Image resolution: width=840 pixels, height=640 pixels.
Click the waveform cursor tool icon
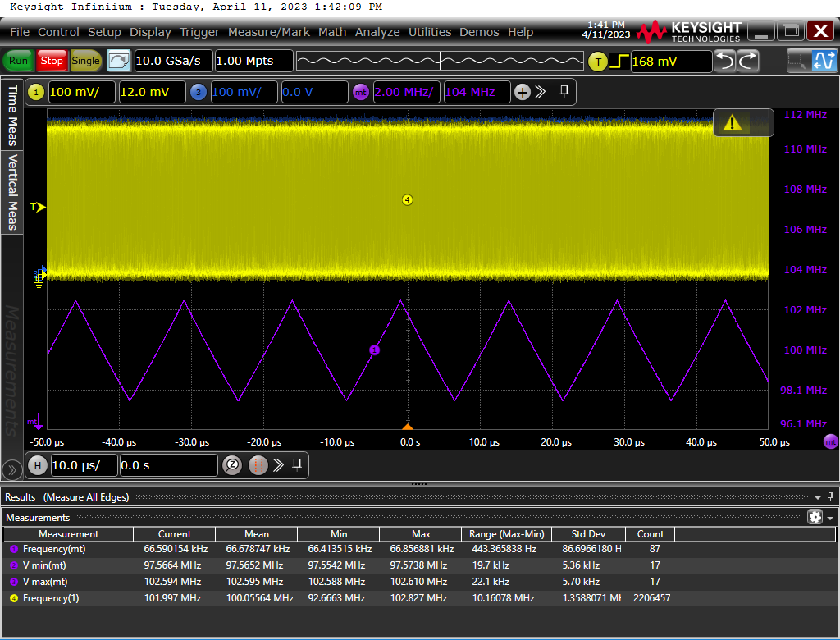[x=824, y=61]
